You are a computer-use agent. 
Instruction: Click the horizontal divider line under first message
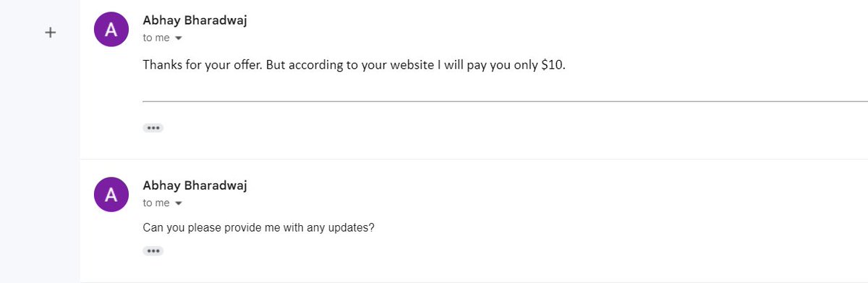tap(505, 101)
